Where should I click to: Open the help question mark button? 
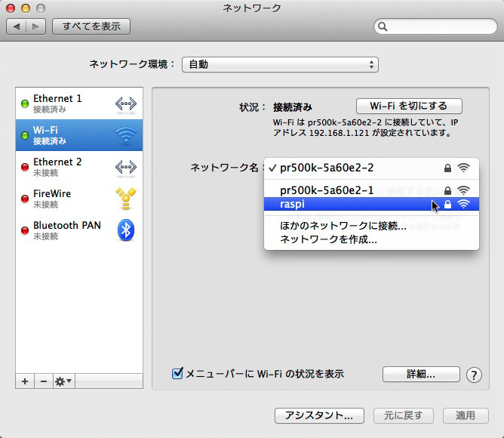tap(474, 375)
